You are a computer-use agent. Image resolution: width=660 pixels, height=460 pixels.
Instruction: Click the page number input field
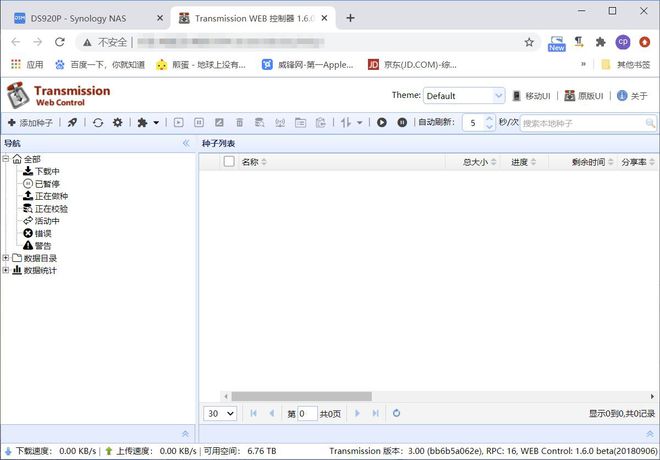pyautogui.click(x=307, y=413)
